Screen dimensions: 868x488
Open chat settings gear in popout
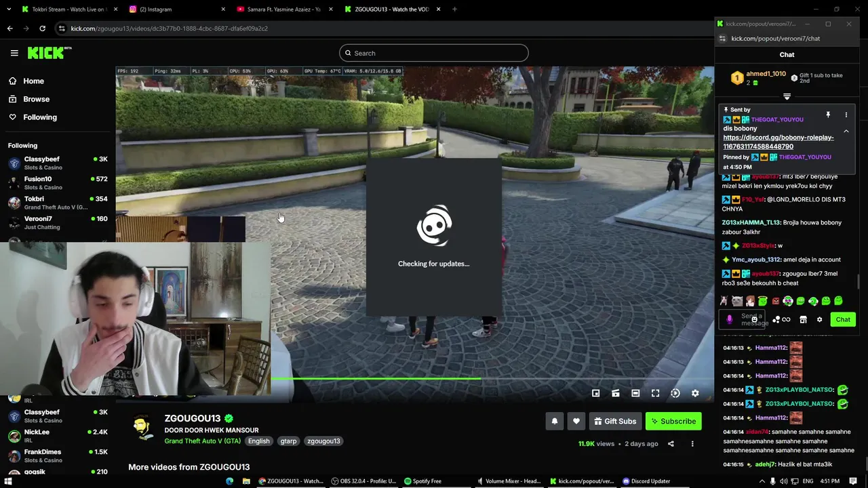click(x=819, y=319)
